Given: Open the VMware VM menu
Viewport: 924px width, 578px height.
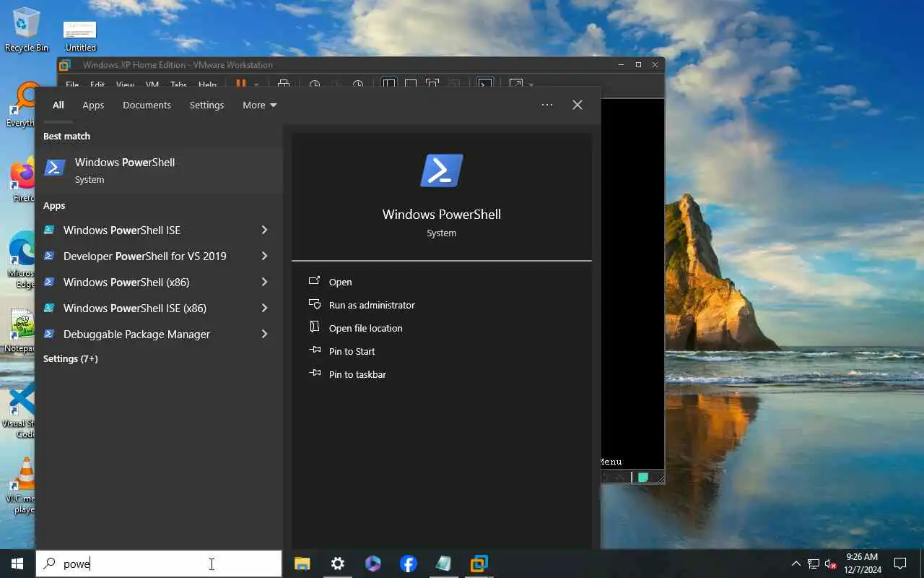Looking at the screenshot, I should [152, 85].
